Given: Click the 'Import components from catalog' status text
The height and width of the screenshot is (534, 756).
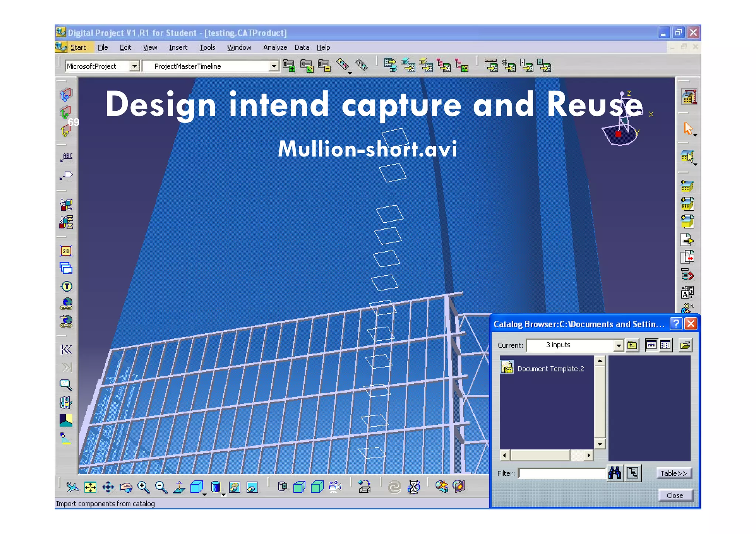Looking at the screenshot, I should point(105,504).
